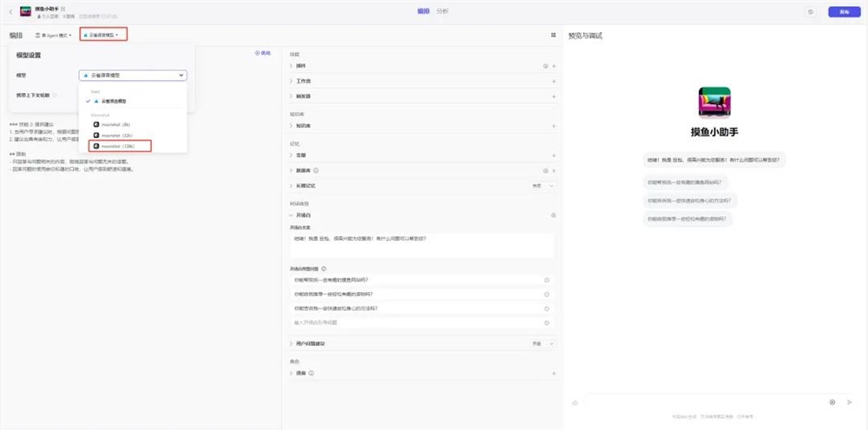
Task: Select the checked 云雀 model option
Action: (114, 102)
